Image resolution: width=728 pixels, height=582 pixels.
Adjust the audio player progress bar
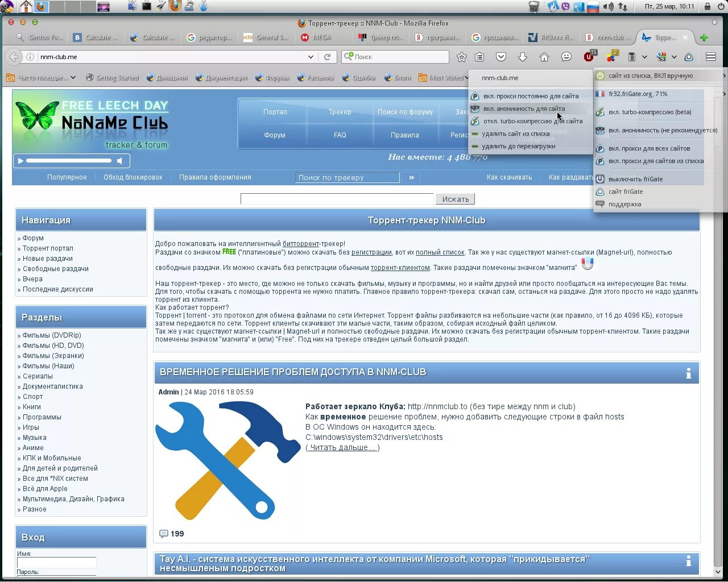69,161
